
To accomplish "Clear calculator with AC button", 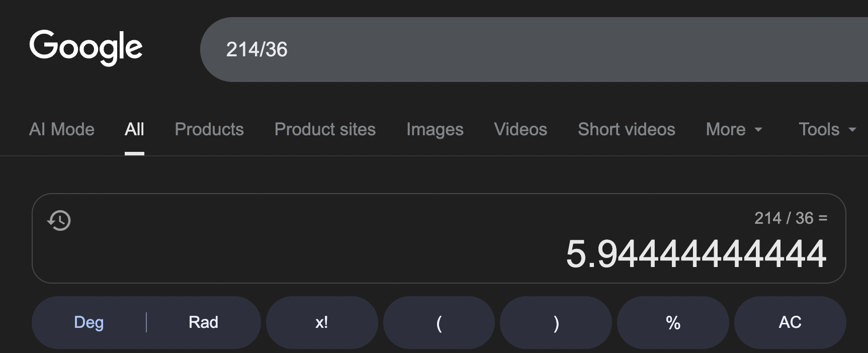I will click(x=790, y=322).
